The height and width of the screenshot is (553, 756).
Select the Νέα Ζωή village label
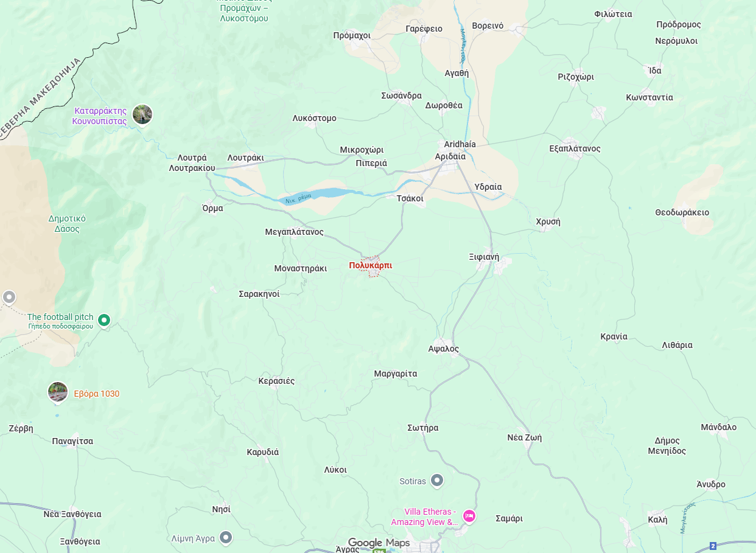(525, 437)
